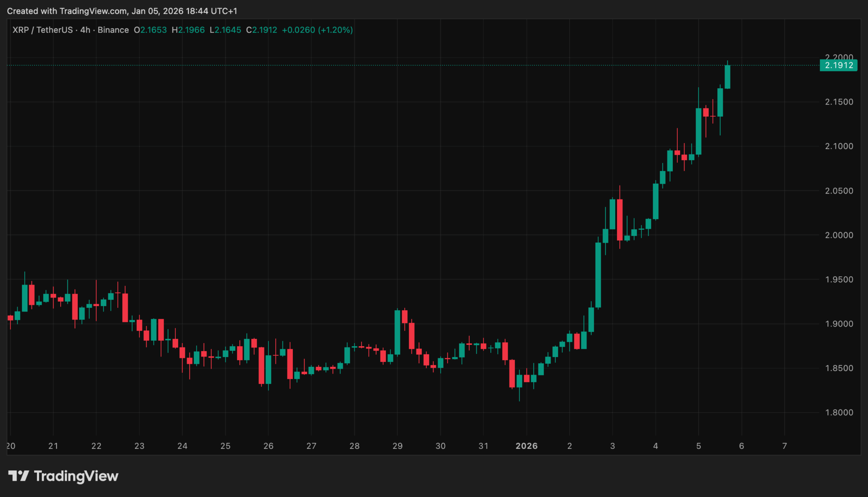
Task: Click date label 29 on time axis
Action: [x=397, y=446]
